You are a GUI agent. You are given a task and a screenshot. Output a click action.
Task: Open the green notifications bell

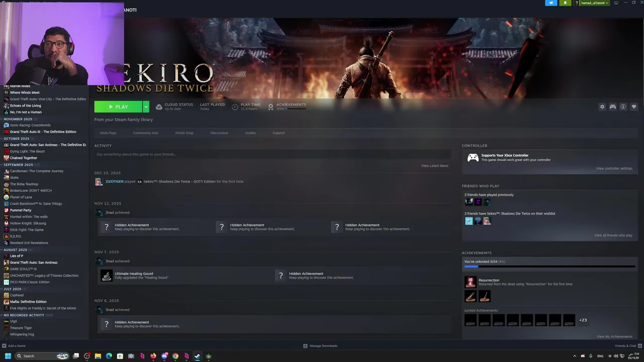pyautogui.click(x=565, y=3)
